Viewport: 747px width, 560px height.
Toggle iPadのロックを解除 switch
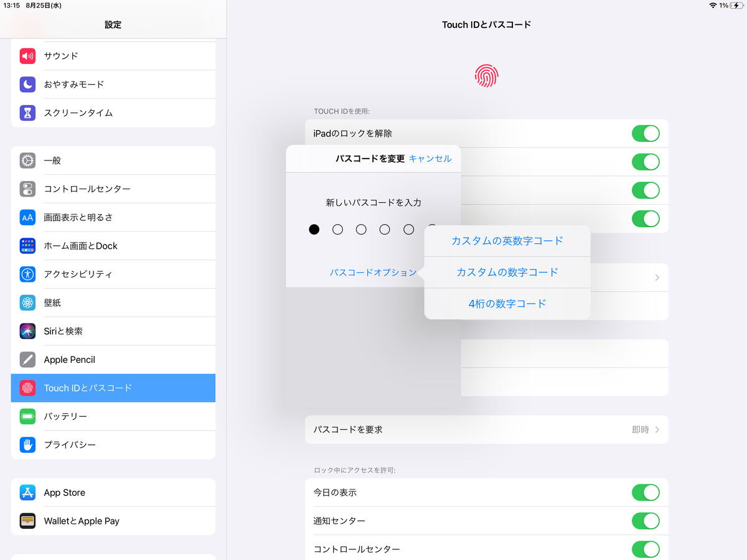click(x=646, y=134)
